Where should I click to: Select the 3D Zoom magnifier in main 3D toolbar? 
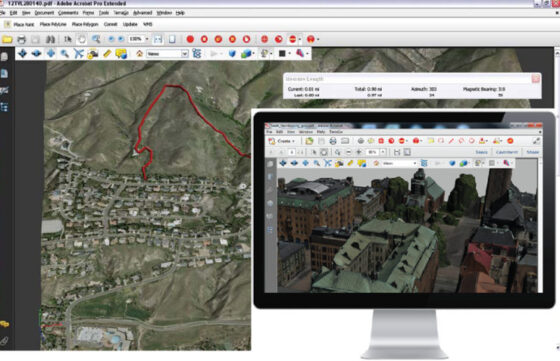65,54
